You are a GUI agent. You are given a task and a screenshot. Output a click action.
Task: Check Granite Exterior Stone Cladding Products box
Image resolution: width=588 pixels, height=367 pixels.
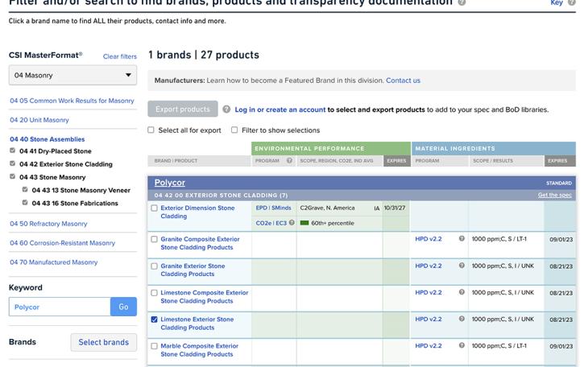click(154, 266)
